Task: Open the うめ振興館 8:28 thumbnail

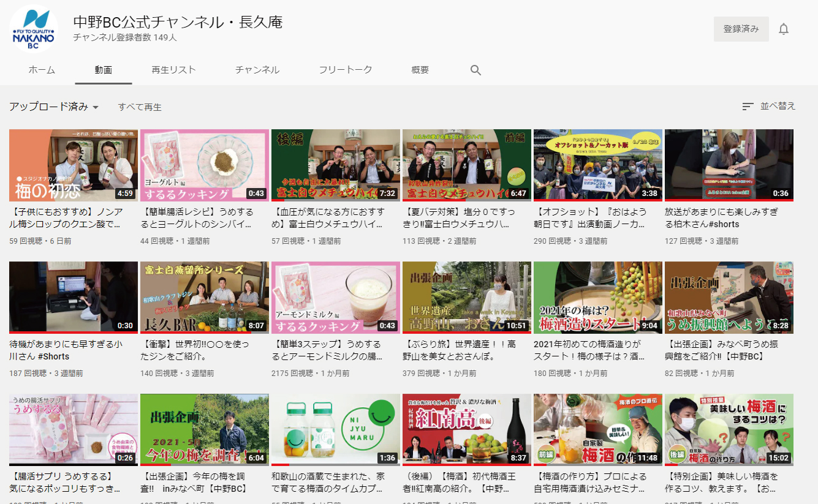Action: [729, 298]
